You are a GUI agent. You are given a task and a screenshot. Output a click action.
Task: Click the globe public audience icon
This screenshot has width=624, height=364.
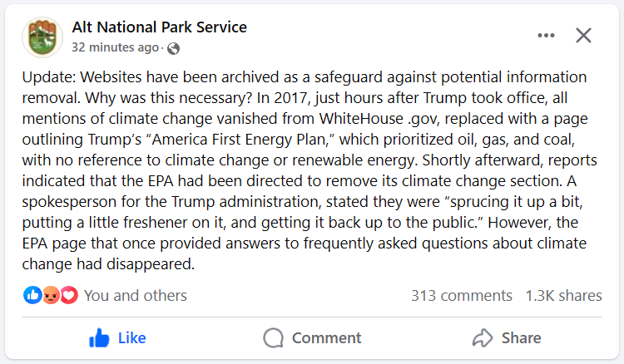pos(173,48)
